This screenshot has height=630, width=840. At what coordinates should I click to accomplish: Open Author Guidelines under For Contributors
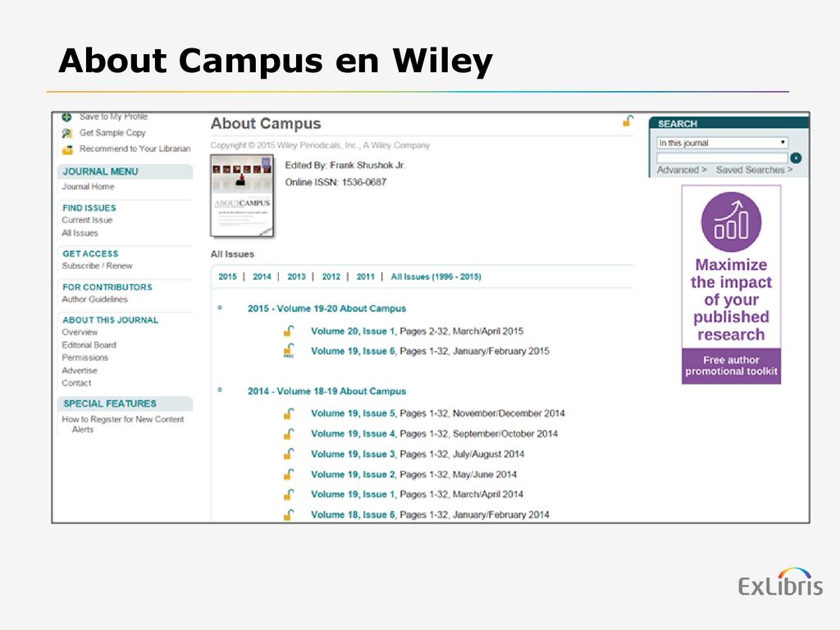(95, 299)
